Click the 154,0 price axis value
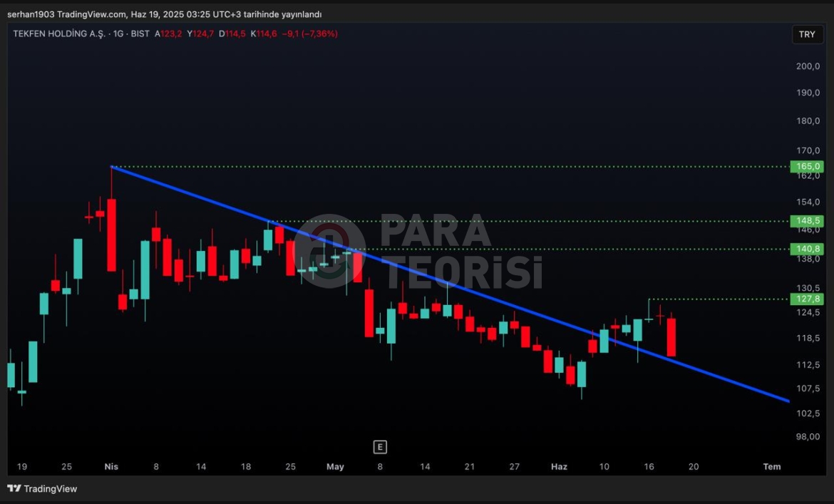Image resolution: width=834 pixels, height=504 pixels. [808, 202]
